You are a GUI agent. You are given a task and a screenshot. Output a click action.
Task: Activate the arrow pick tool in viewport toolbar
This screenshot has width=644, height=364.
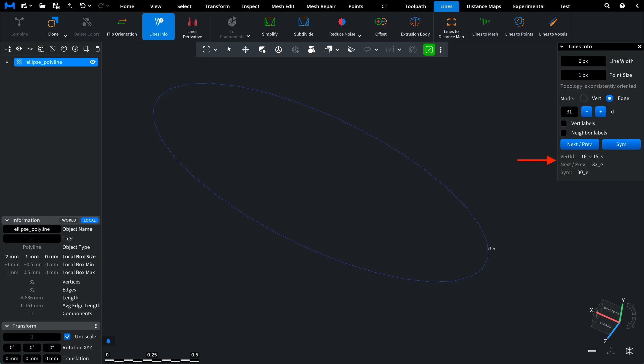click(x=229, y=49)
